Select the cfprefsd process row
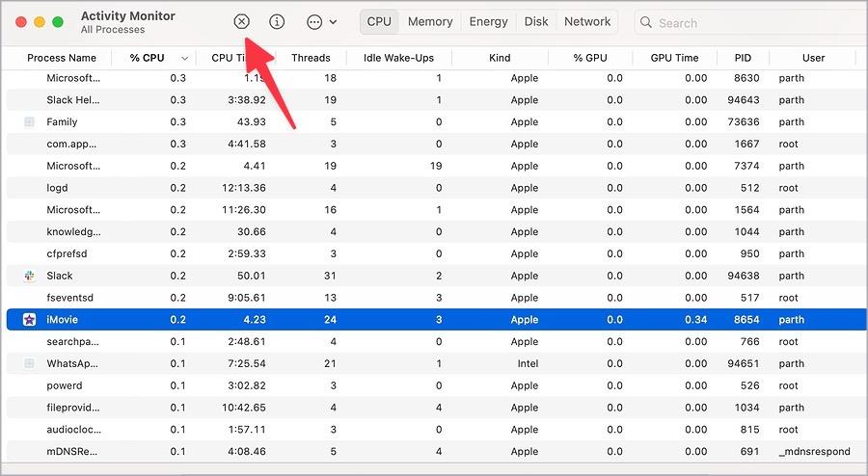 [x=437, y=253]
